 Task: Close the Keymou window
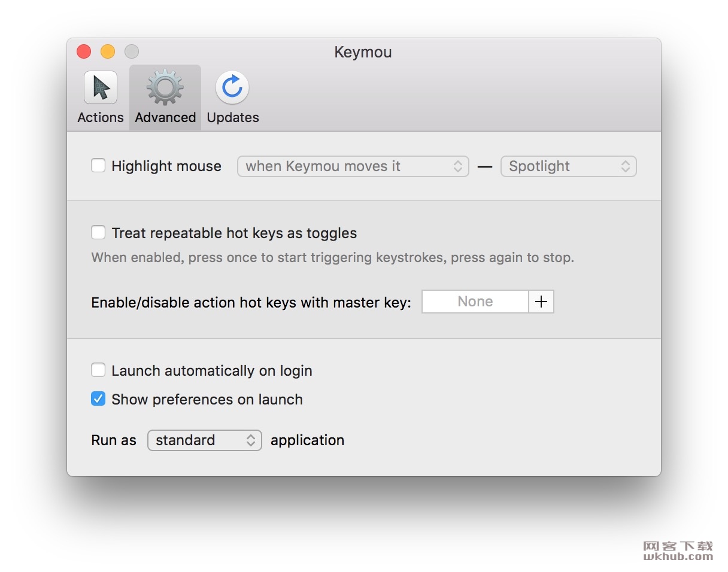point(84,51)
